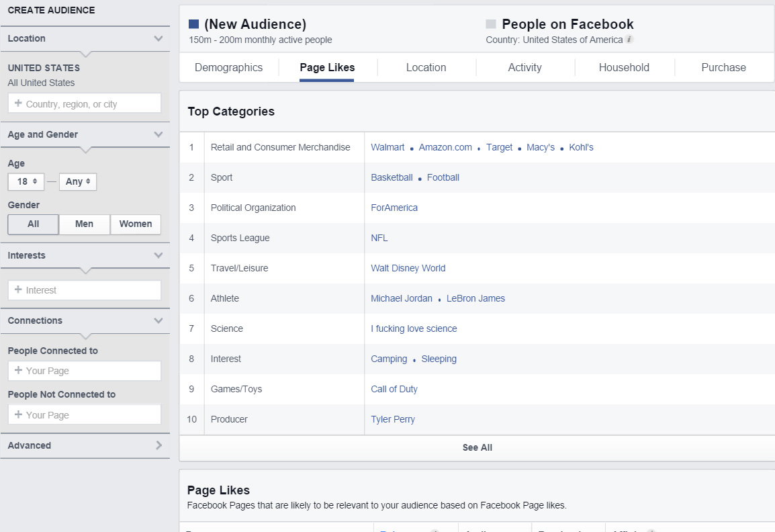Image resolution: width=775 pixels, height=532 pixels.
Task: Click the Interest input field
Action: point(85,290)
